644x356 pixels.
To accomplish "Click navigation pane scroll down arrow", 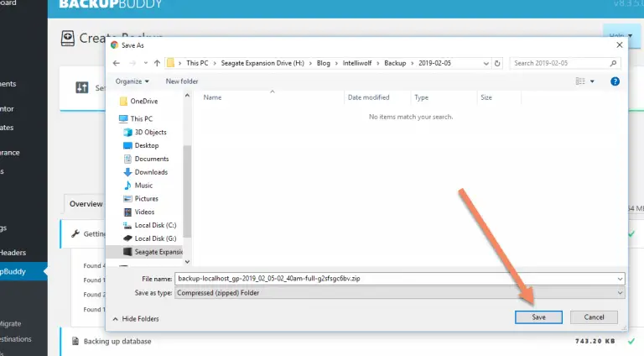I will point(187,262).
